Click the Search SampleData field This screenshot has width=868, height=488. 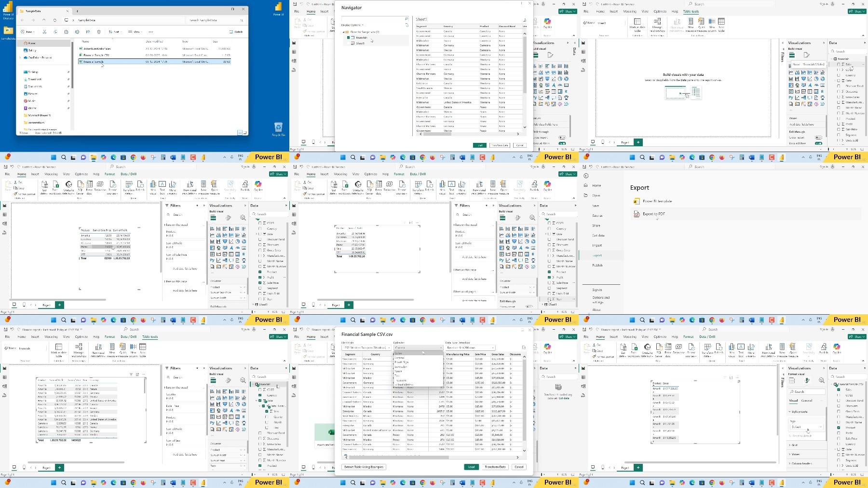216,20
